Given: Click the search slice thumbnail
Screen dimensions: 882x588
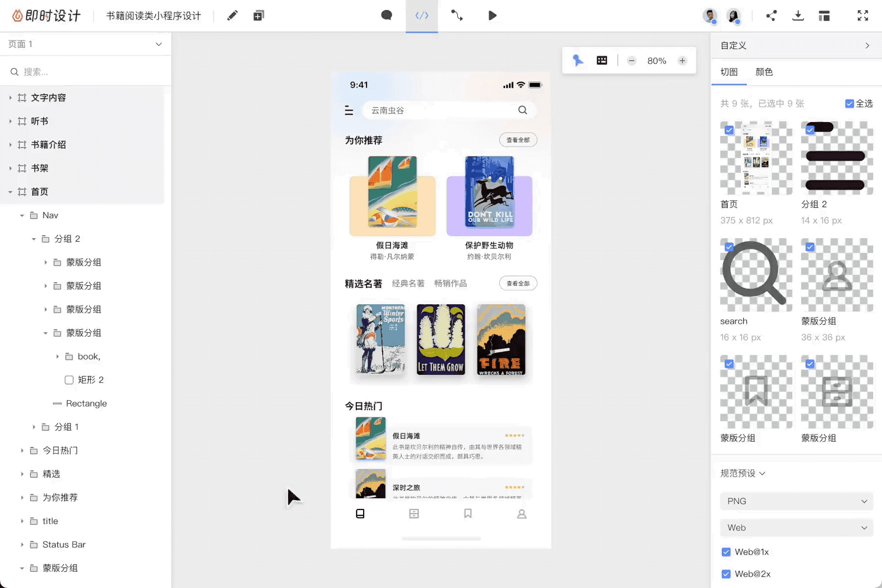Looking at the screenshot, I should (x=756, y=274).
